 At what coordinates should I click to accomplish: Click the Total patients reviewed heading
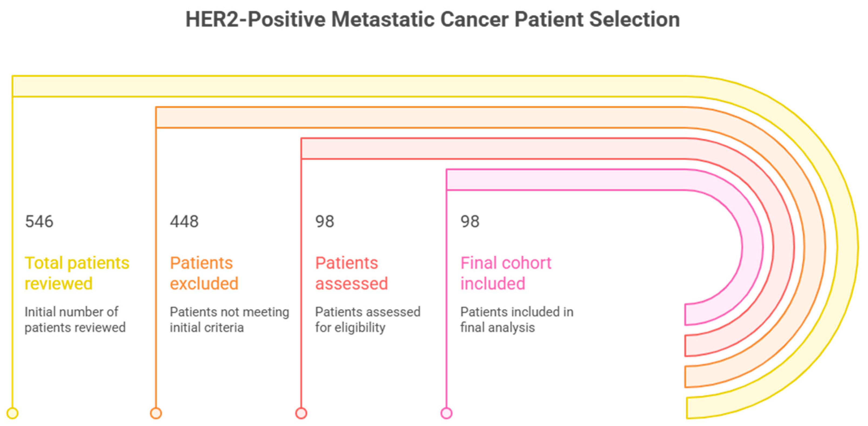77,273
